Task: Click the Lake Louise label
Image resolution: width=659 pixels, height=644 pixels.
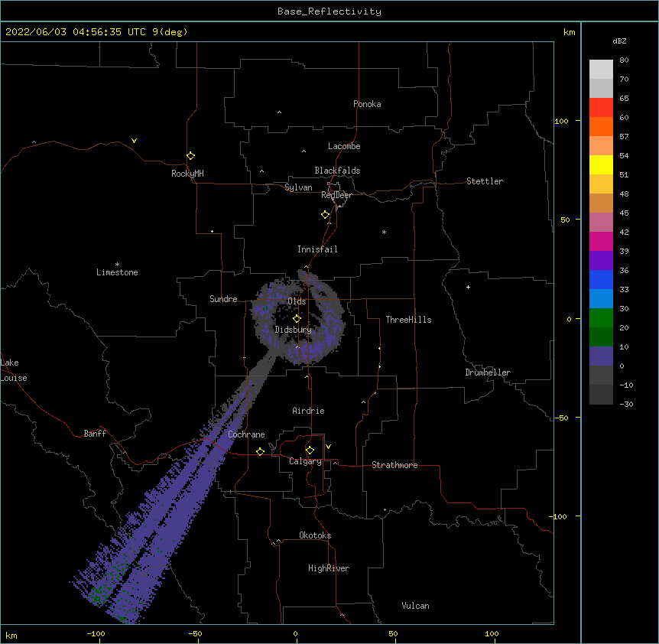Action: pyautogui.click(x=14, y=370)
